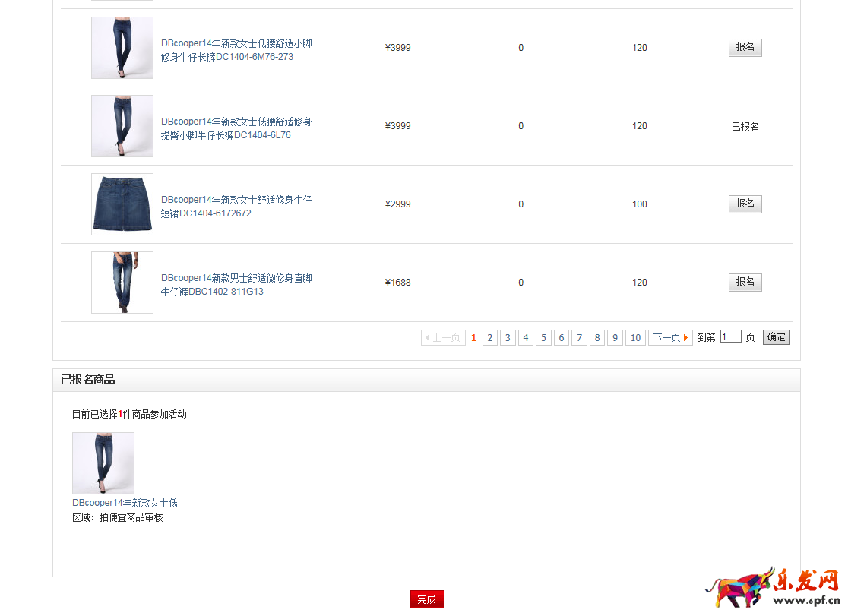This screenshot has height=616, width=848.
Task: Open product title link DBC1402-811G13
Action: click(x=236, y=285)
